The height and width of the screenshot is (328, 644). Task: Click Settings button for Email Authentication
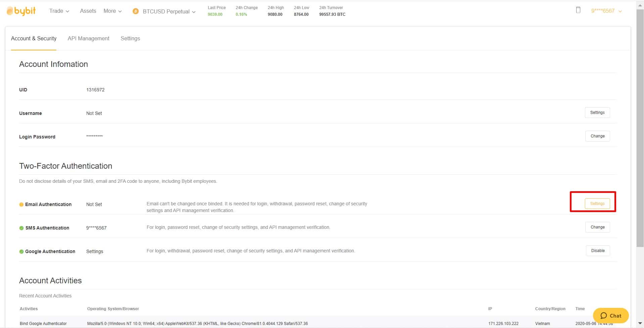coord(597,204)
